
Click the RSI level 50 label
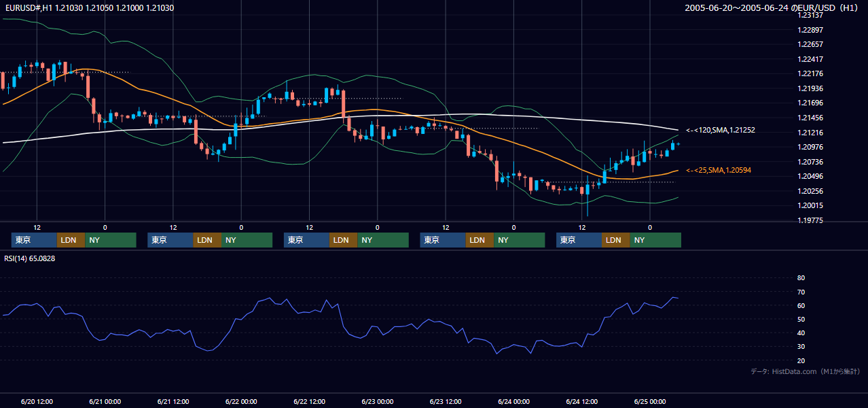[x=801, y=319]
